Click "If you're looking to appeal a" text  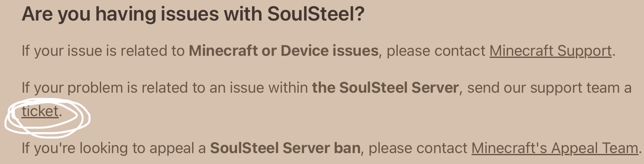[113, 148]
